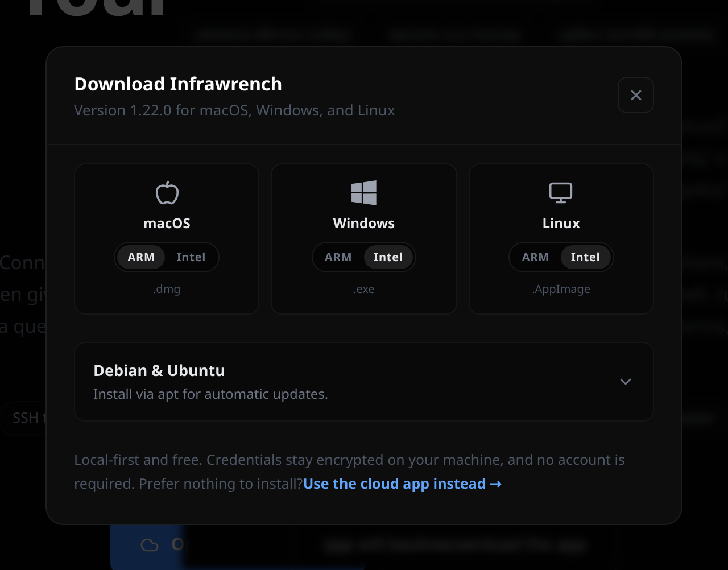Click the macOS heading
The width and height of the screenshot is (728, 570).
pos(167,223)
